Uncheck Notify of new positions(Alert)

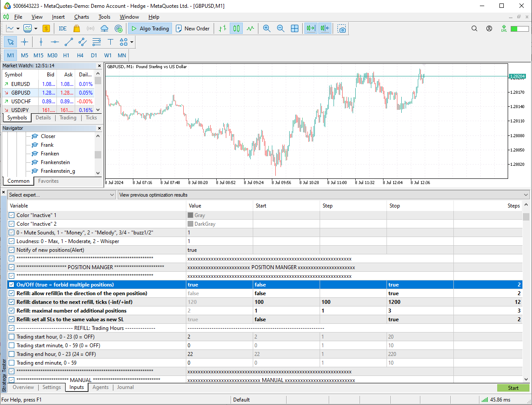click(x=12, y=250)
